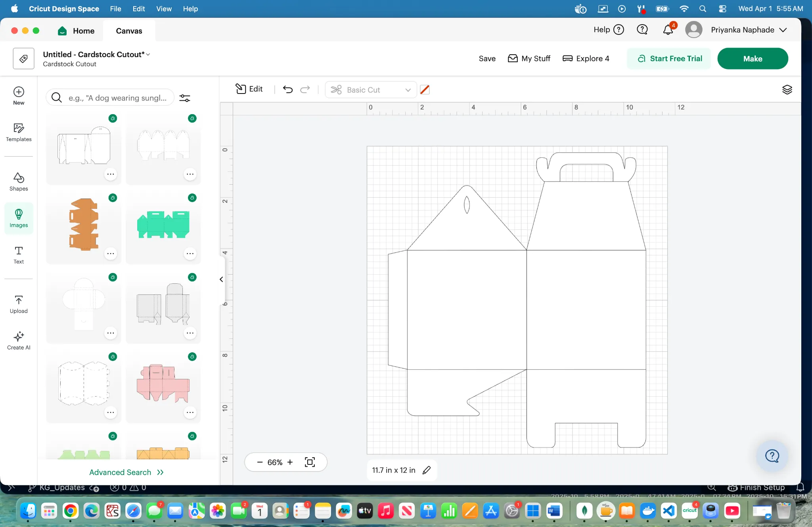Open the Basic Cut operation dropdown

click(x=371, y=90)
